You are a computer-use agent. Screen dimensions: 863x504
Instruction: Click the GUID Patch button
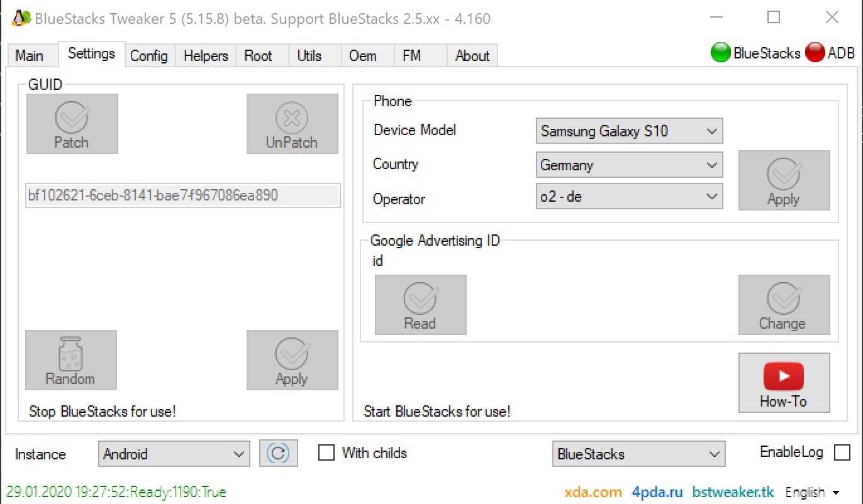click(x=72, y=124)
